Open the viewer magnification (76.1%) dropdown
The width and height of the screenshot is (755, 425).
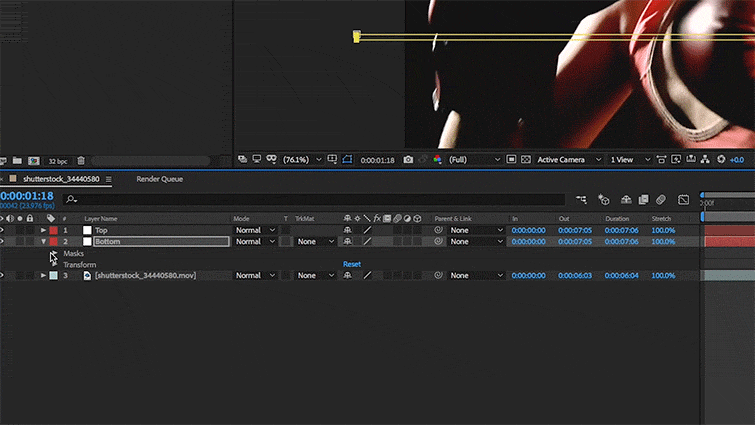click(301, 159)
